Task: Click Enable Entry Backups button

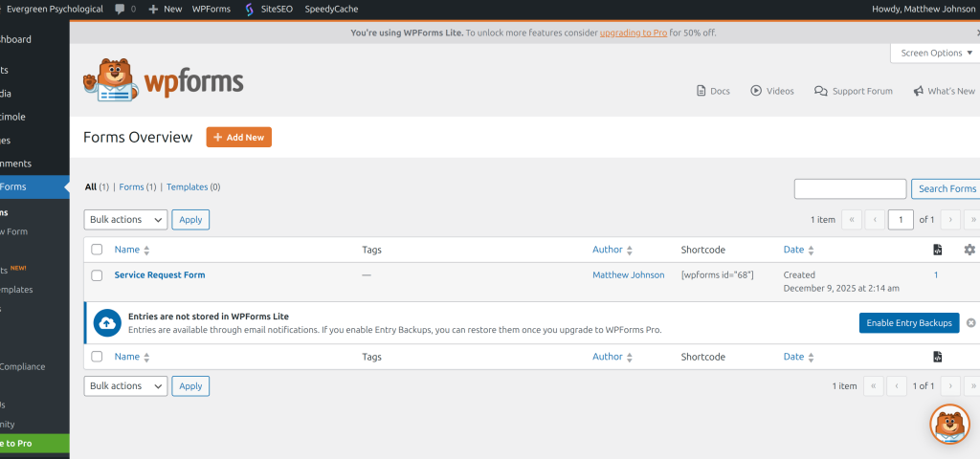Action: [x=909, y=323]
